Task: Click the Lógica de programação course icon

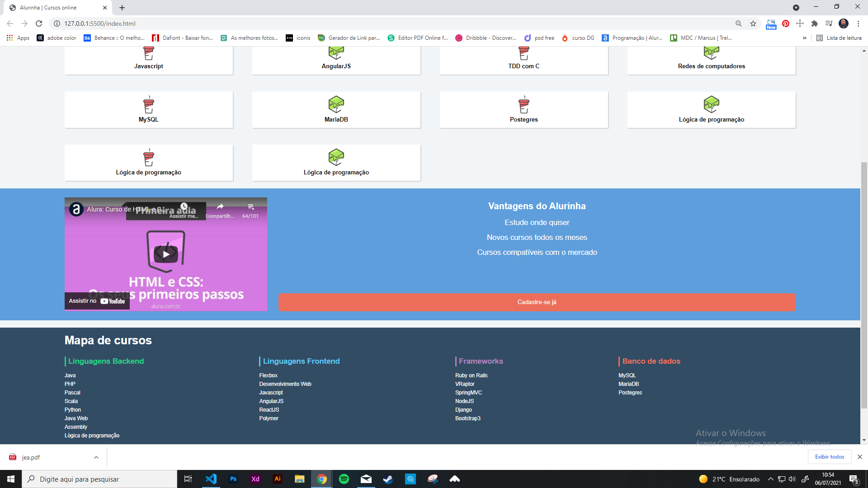Action: point(711,105)
